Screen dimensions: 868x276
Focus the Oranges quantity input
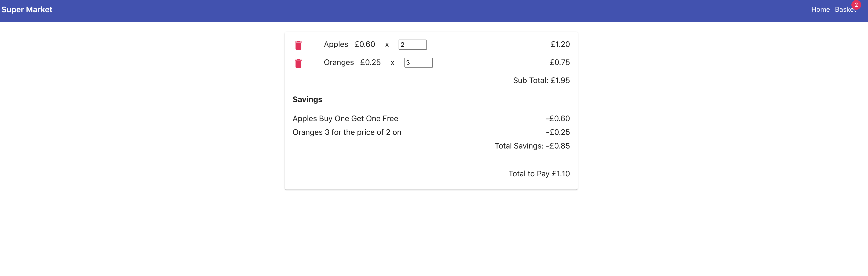point(418,63)
